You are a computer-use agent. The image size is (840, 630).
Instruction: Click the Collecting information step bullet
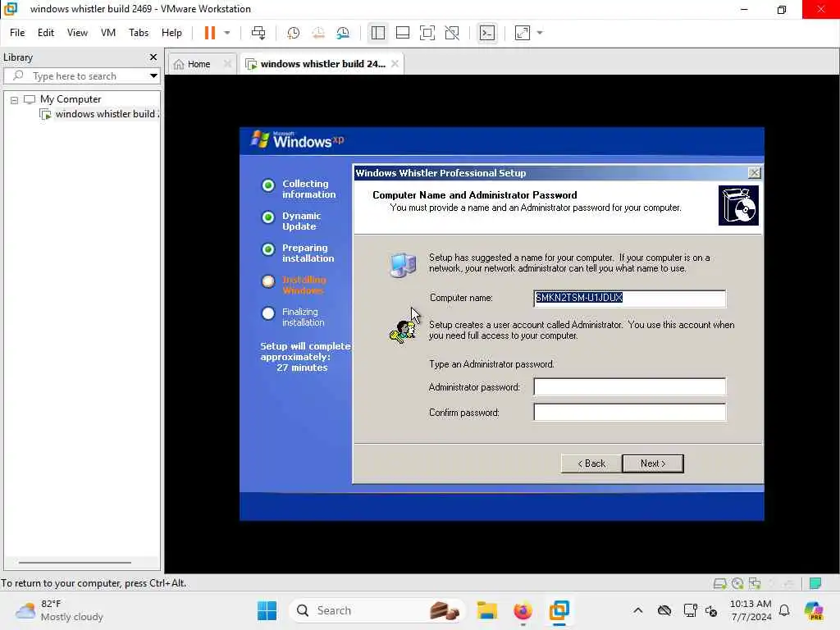268,185
